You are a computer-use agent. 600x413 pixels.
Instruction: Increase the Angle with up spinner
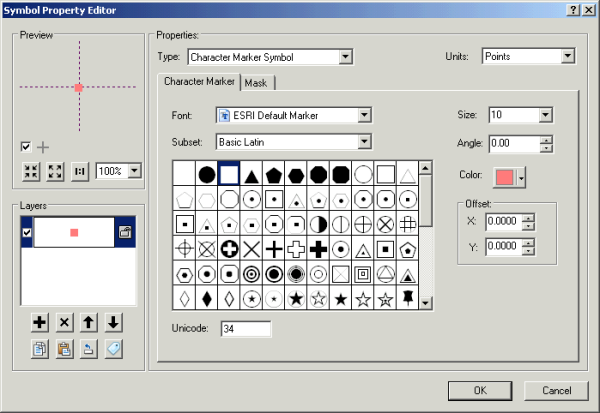click(546, 140)
